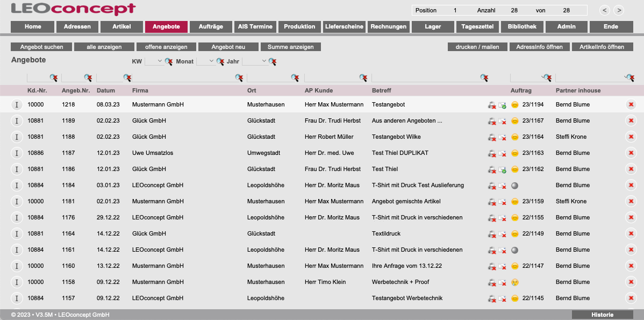Click the grey status ball for offer 1161
This screenshot has width=644, height=320.
pyautogui.click(x=515, y=250)
